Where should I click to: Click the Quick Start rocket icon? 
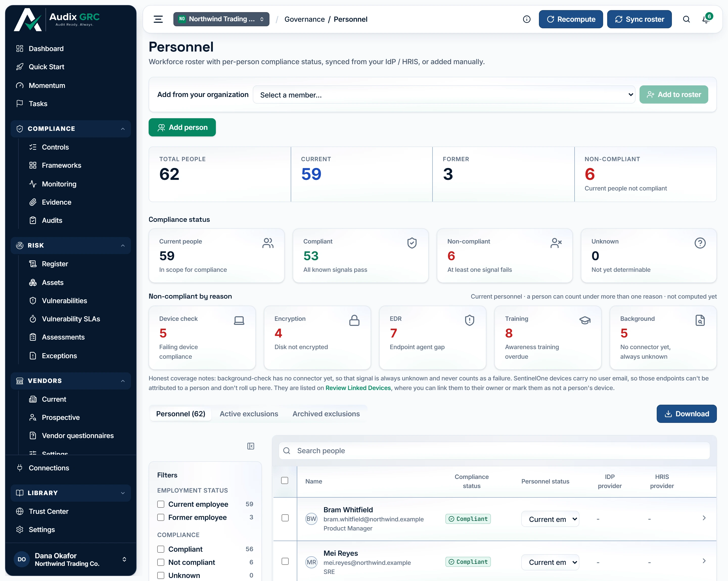19,67
